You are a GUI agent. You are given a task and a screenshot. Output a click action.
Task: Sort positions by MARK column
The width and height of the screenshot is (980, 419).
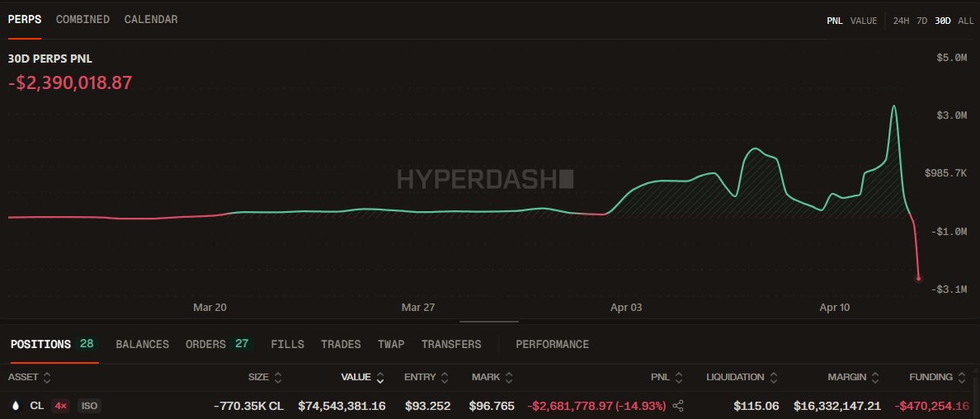(492, 377)
